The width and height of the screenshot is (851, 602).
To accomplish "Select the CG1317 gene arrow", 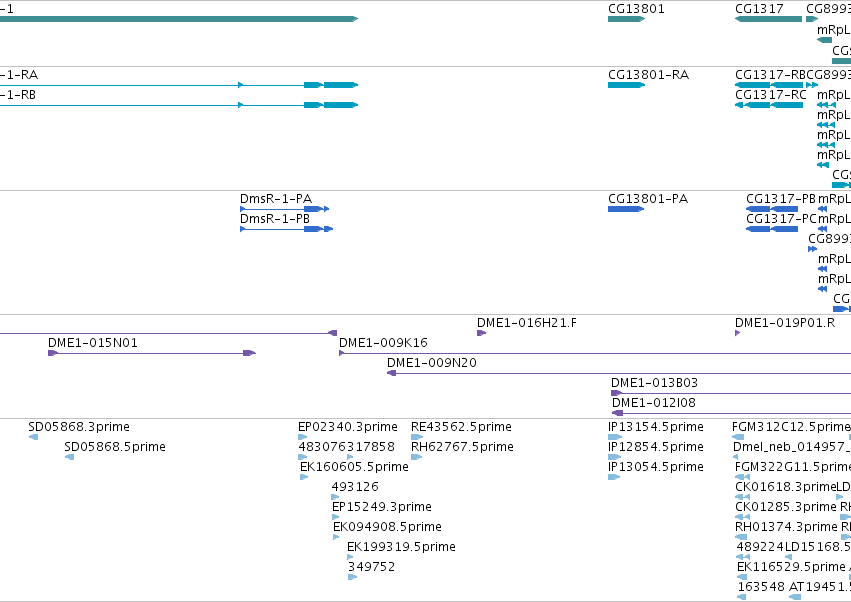I will coord(769,19).
